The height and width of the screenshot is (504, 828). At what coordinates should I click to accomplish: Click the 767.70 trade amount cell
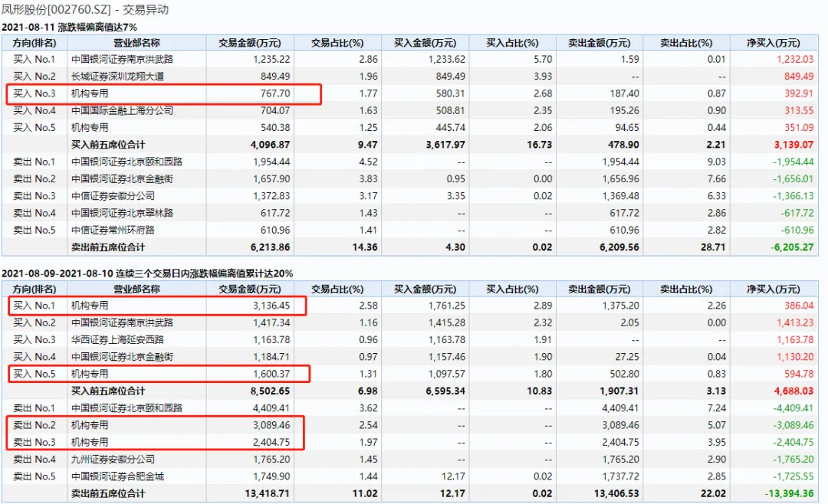(x=275, y=93)
